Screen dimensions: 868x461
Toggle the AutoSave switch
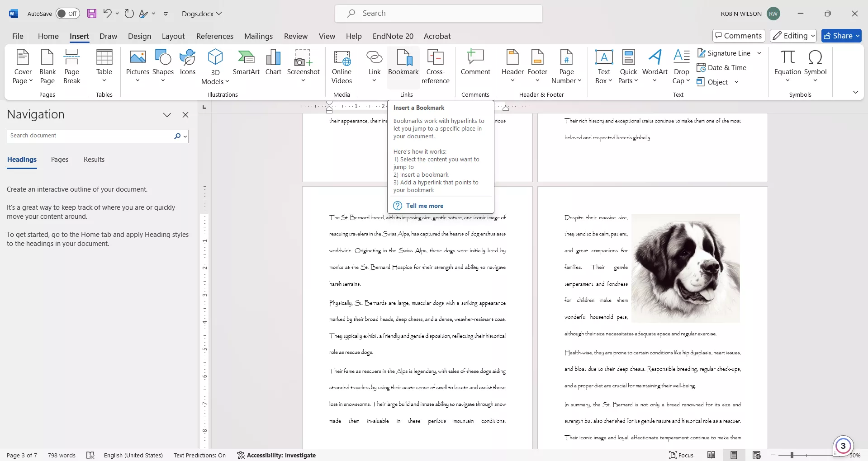click(x=67, y=14)
